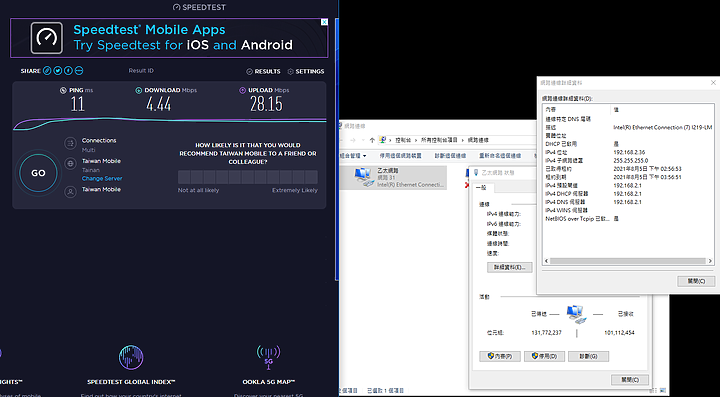Select subnet mask row 255.255.255.0
Screen dimensions: 720x397
coord(628,161)
